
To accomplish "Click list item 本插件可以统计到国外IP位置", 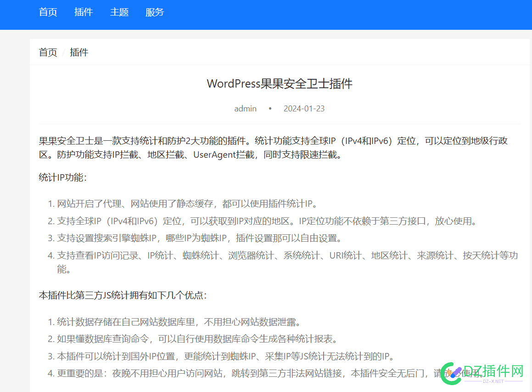I will pyautogui.click(x=226, y=356).
